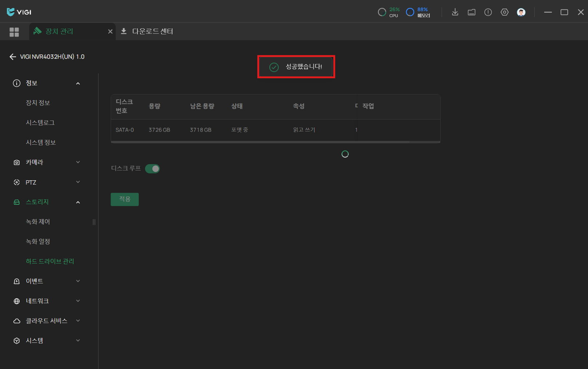Image resolution: width=588 pixels, height=369 pixels.
Task: Expand the 네트워크 section
Action: click(46, 301)
